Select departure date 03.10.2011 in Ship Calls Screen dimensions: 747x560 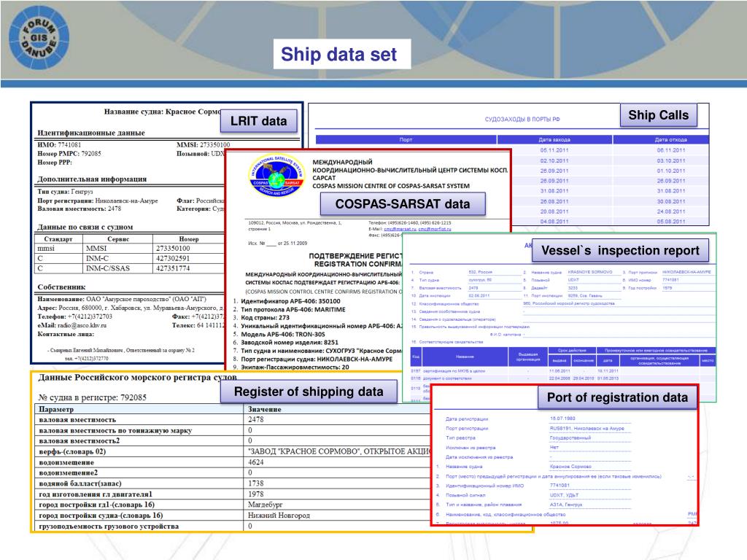point(671,161)
